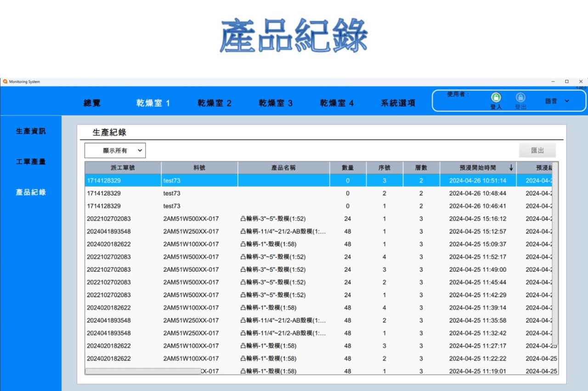The height and width of the screenshot is (391, 588).
Task: Click the green 登入 lock icon
Action: click(x=496, y=97)
